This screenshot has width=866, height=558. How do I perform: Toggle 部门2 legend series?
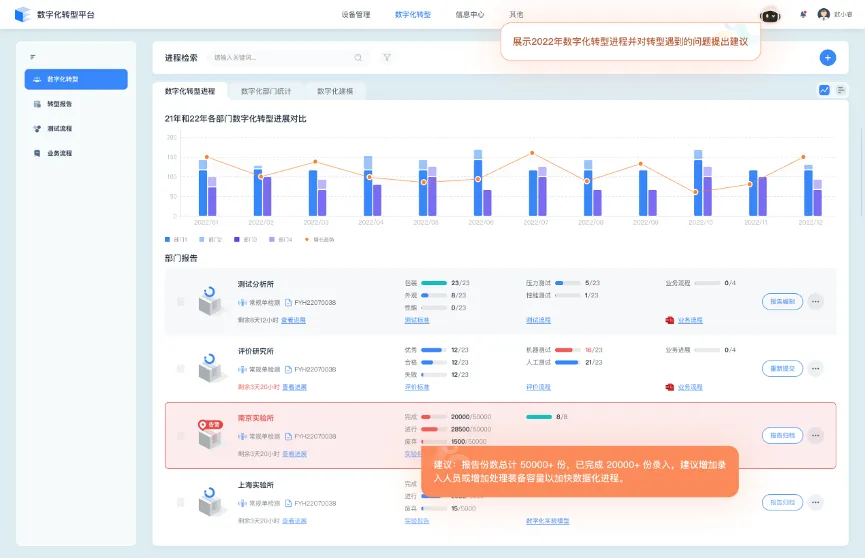210,239
